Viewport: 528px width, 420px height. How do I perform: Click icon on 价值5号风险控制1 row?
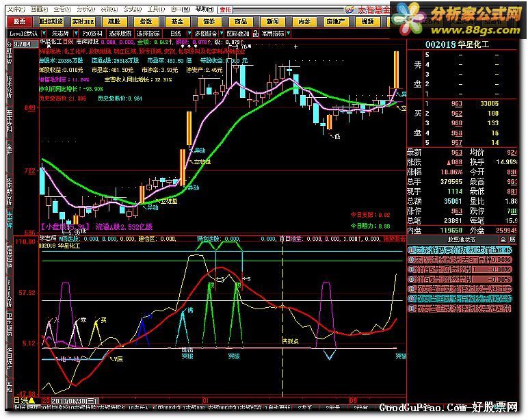(411, 270)
